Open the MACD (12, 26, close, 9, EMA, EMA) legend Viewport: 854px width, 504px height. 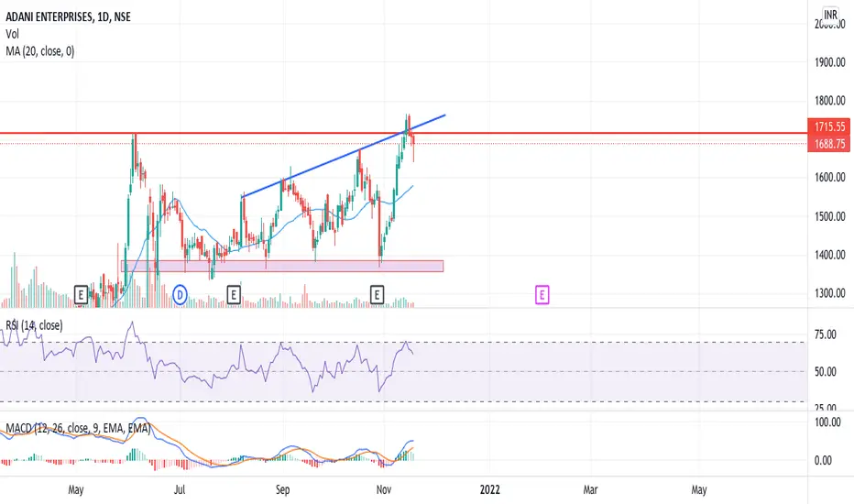[x=78, y=428]
